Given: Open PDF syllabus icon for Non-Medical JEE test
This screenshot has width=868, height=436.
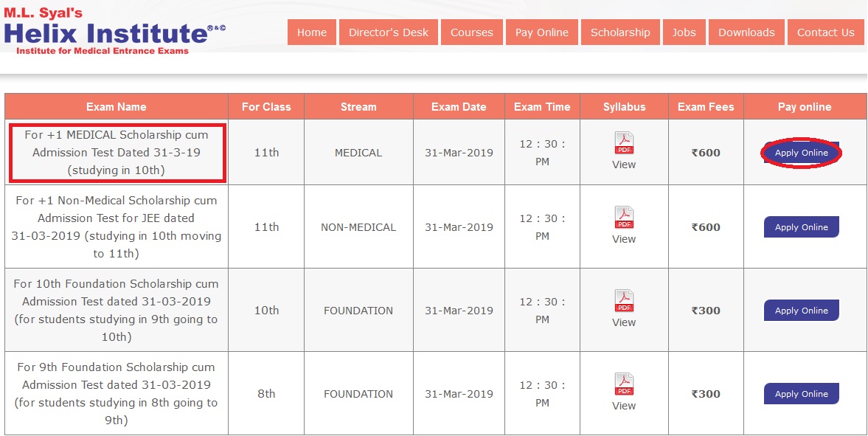Looking at the screenshot, I should 624,217.
